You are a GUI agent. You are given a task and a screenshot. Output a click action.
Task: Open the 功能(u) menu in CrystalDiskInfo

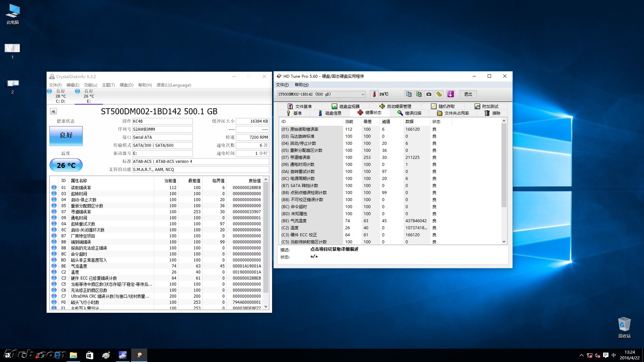pyautogui.click(x=91, y=85)
